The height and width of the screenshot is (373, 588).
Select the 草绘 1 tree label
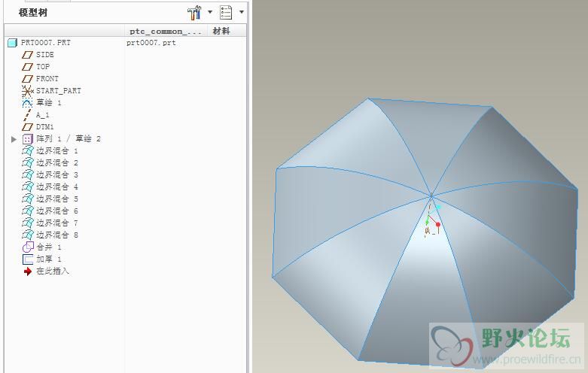tap(49, 102)
